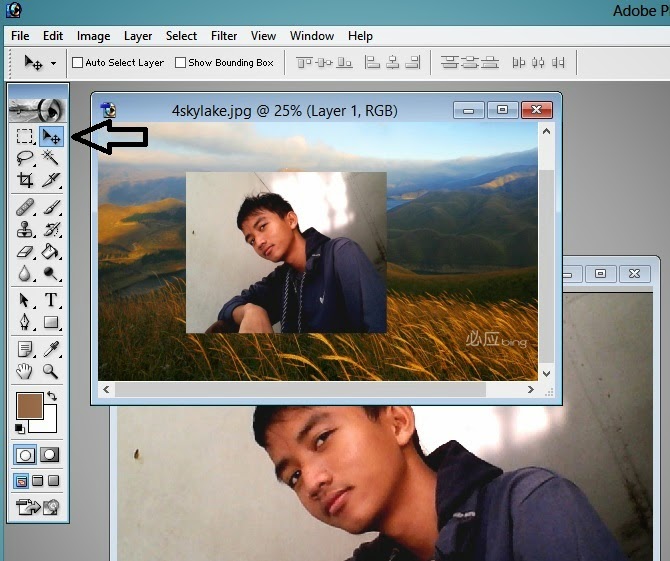Open the View menu
Viewport: 670px width, 561px height.
tap(263, 36)
